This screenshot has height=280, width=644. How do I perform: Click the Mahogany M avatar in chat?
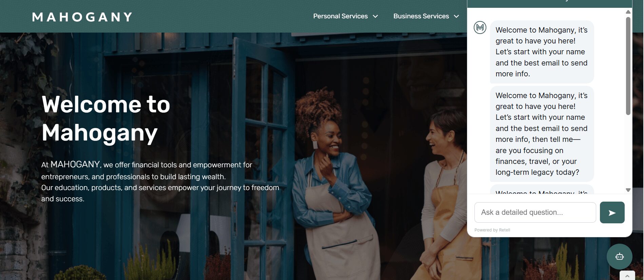tap(480, 27)
